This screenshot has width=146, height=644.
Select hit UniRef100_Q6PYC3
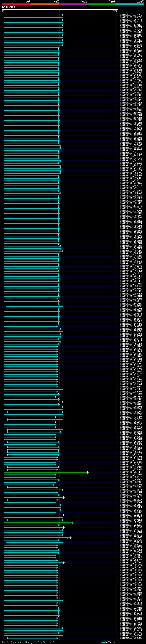point(131,48)
